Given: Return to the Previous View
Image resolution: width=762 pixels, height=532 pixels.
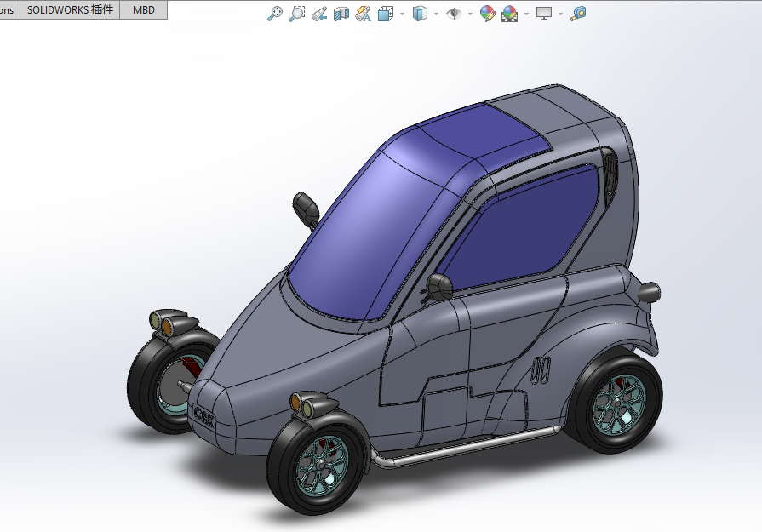Looking at the screenshot, I should (319, 14).
